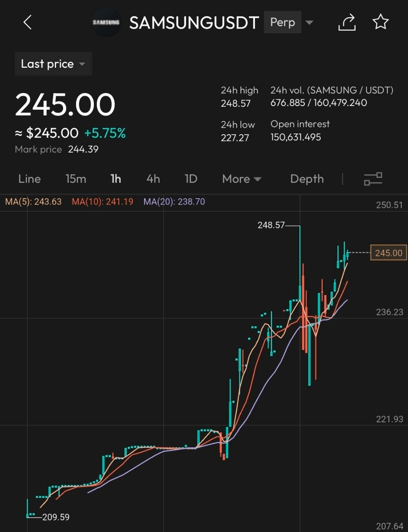Tap the +5.75% change value
The height and width of the screenshot is (532, 408).
[x=105, y=133]
